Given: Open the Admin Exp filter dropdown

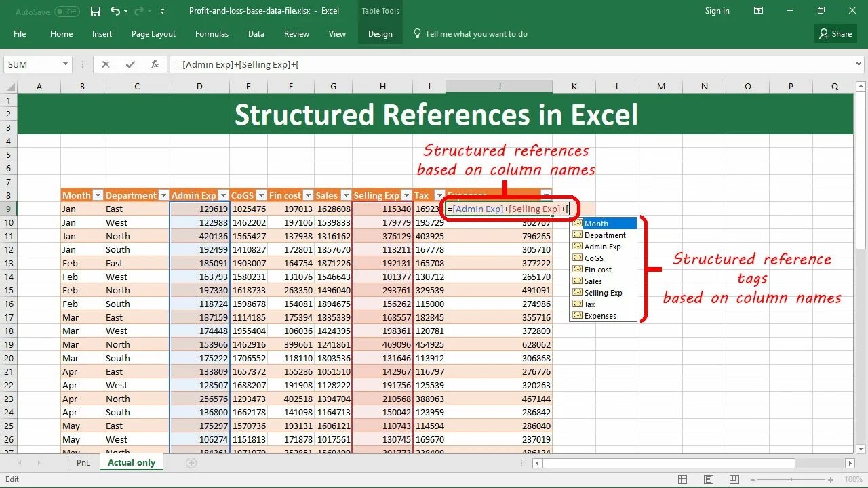Looking at the screenshot, I should coord(223,195).
